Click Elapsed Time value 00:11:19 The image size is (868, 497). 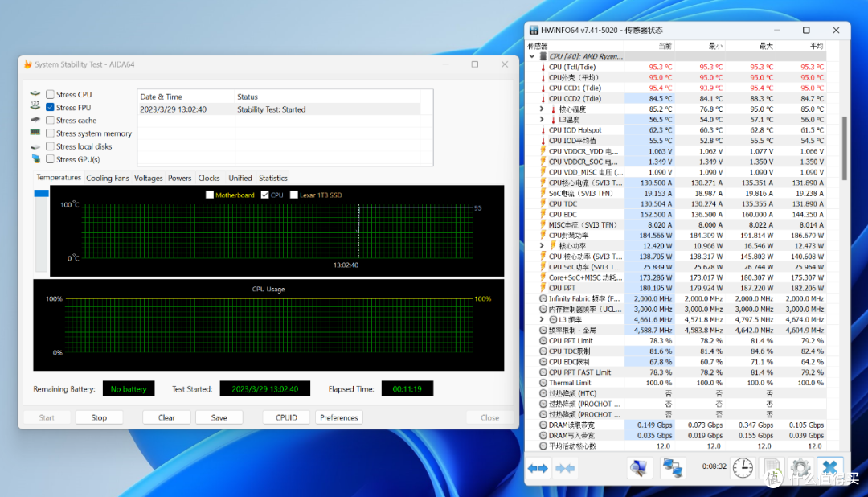tap(407, 389)
